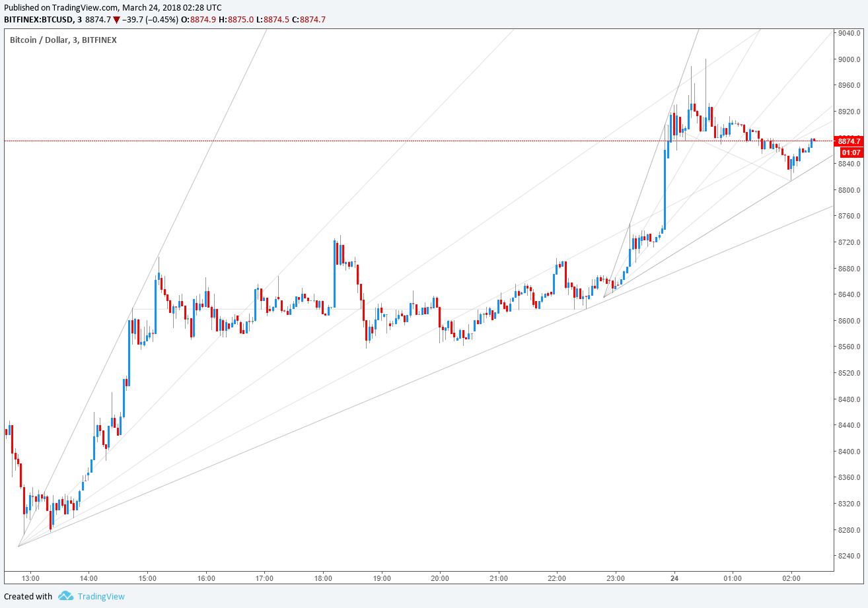Click the 8640.0 price axis label
Viewport: 868px width, 608px height.
point(849,294)
